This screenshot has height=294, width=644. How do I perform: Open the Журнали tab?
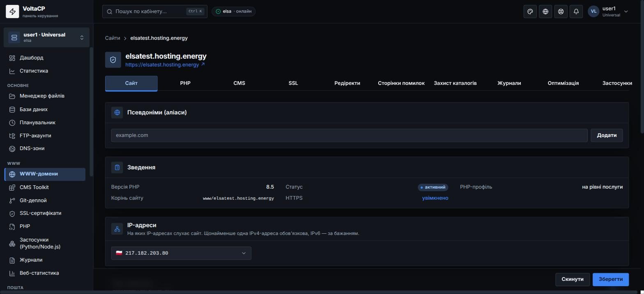[509, 83]
